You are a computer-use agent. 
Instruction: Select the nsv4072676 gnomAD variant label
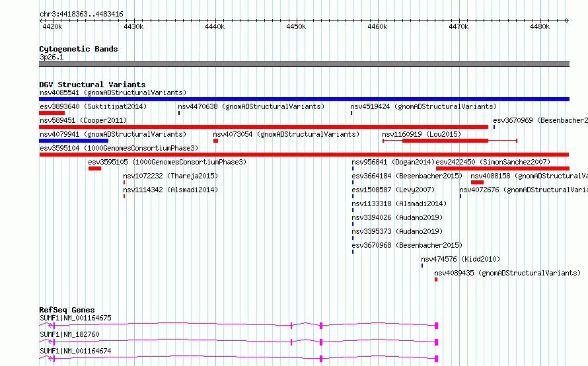point(523,190)
